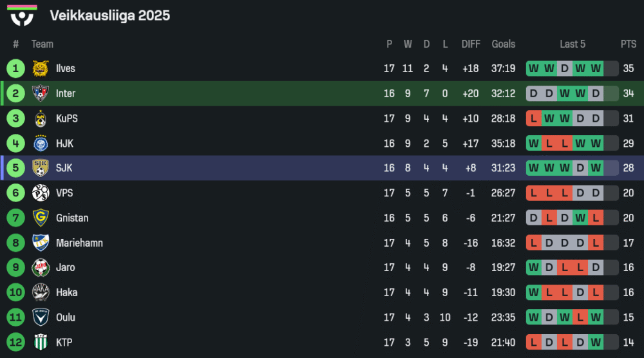Click the KuPS team crest
Viewport: 644px width, 358px height.
pyautogui.click(x=41, y=118)
